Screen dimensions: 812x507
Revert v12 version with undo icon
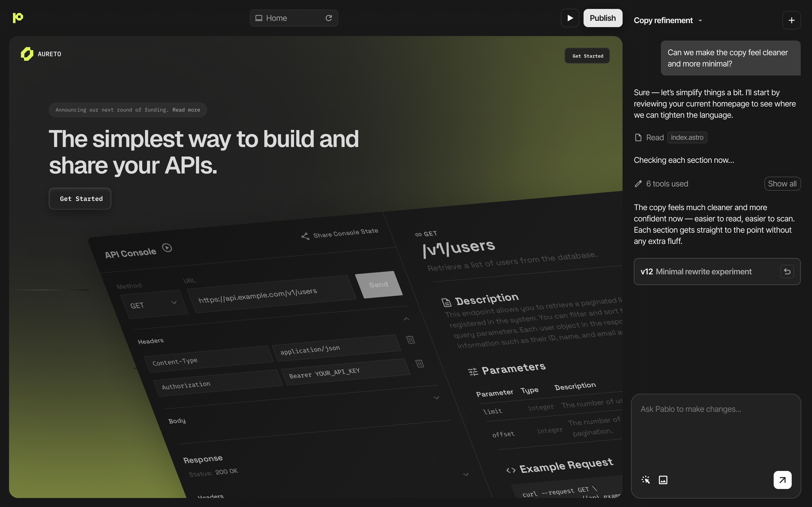coord(787,272)
